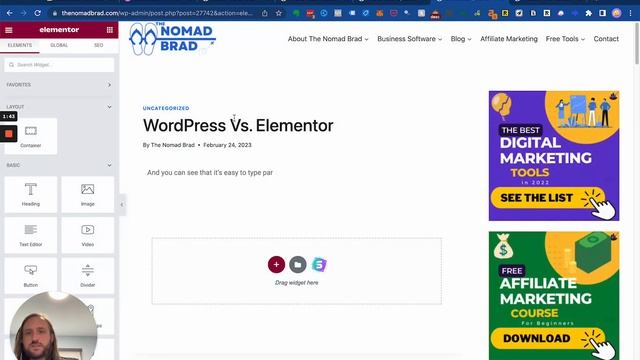
Task: Click the browser address bar URL
Action: coord(157,13)
